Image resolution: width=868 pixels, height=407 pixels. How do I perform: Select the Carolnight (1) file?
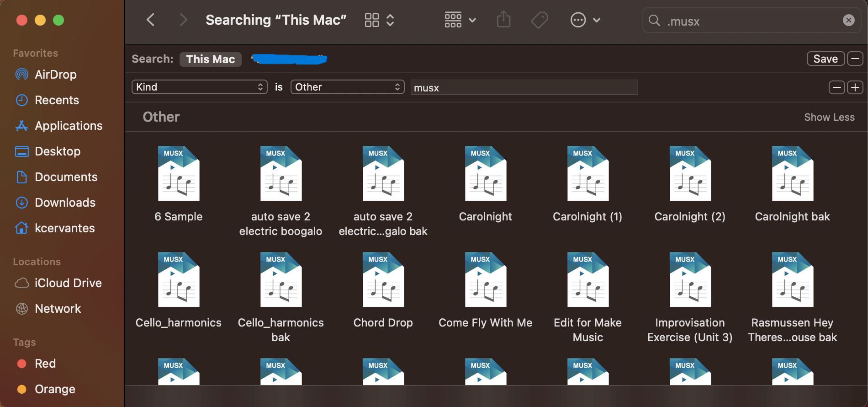click(x=588, y=173)
